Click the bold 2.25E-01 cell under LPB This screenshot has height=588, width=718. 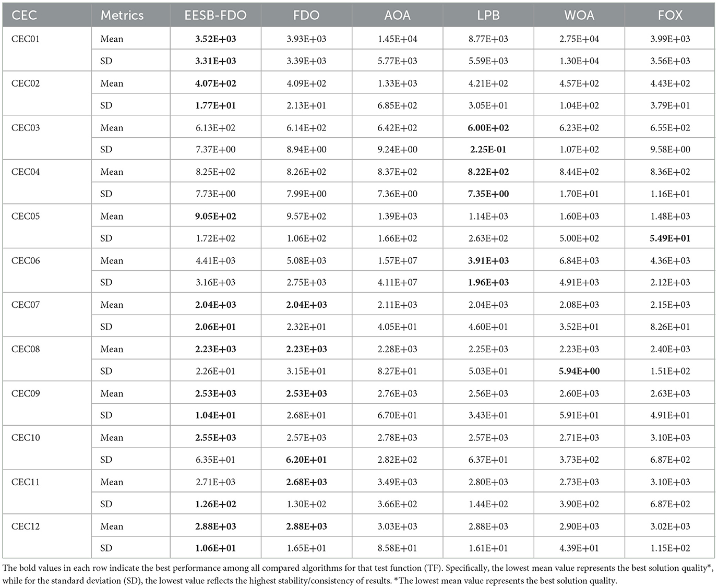coord(488,150)
